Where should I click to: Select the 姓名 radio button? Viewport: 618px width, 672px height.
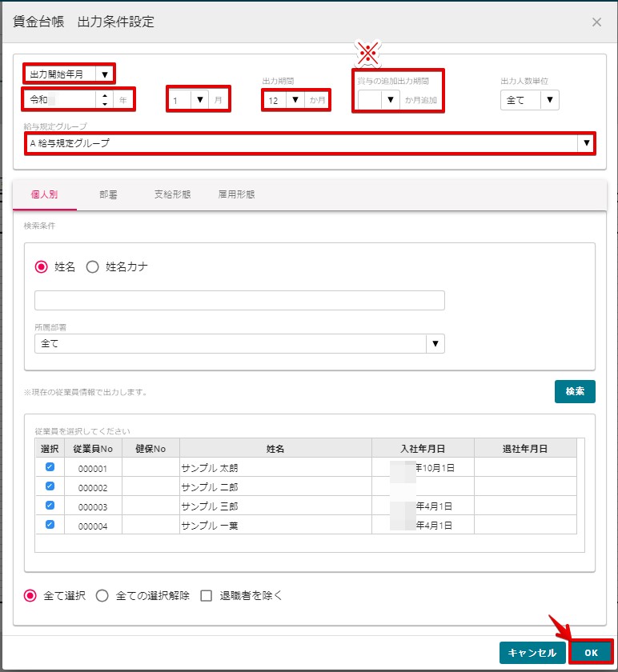(x=41, y=267)
